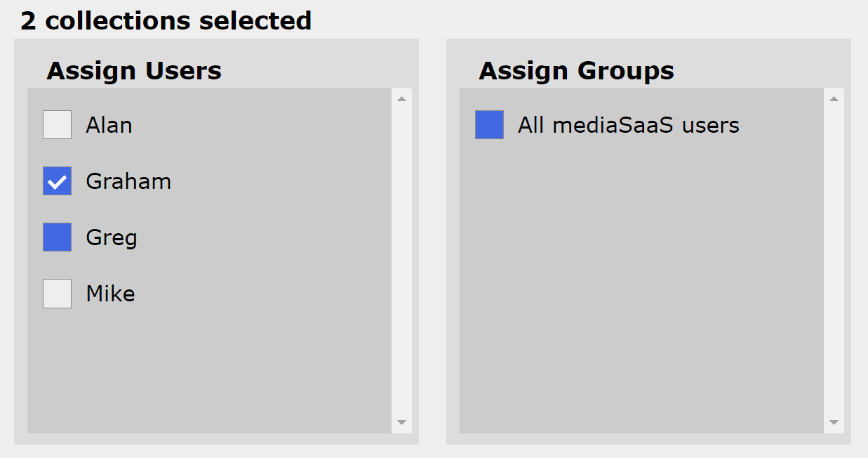Click the Mike name label

tap(110, 294)
